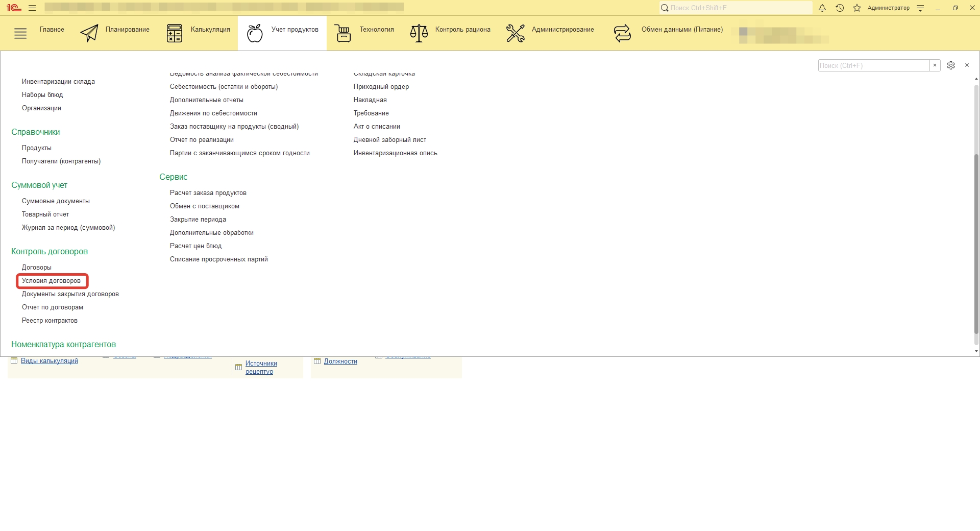The height and width of the screenshot is (531, 980).
Task: Go to the Главное section
Action: (52, 30)
